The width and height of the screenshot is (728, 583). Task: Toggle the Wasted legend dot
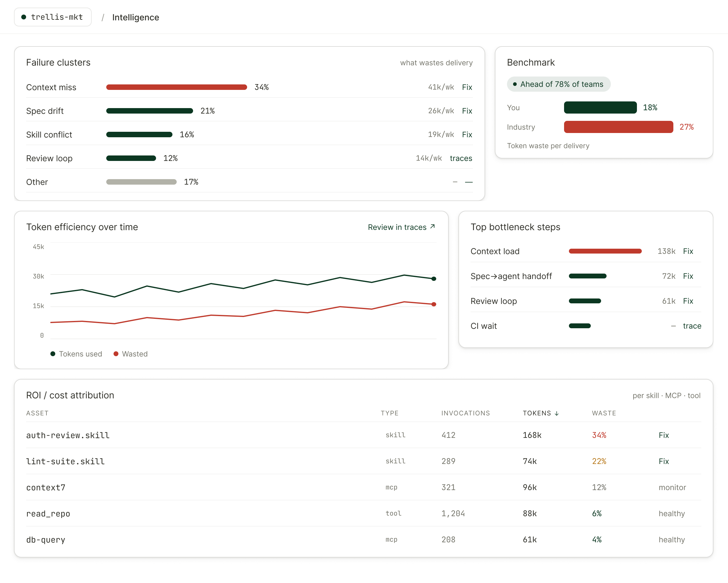116,354
